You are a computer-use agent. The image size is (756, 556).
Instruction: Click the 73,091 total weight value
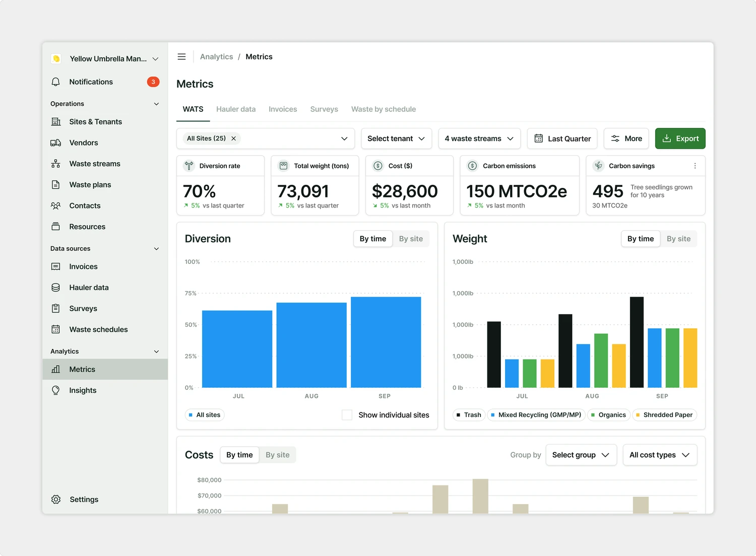(303, 191)
